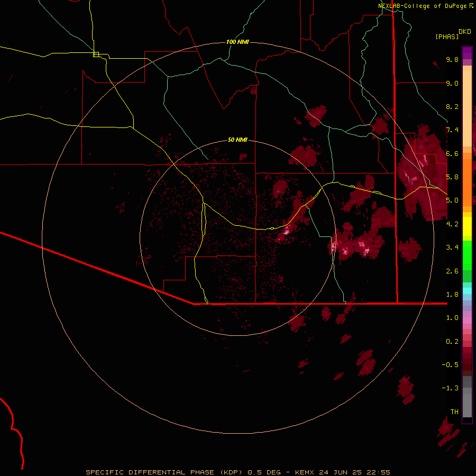The image size is (476, 476).
Task: Click the -0.5 value on the scale
Action: click(450, 365)
